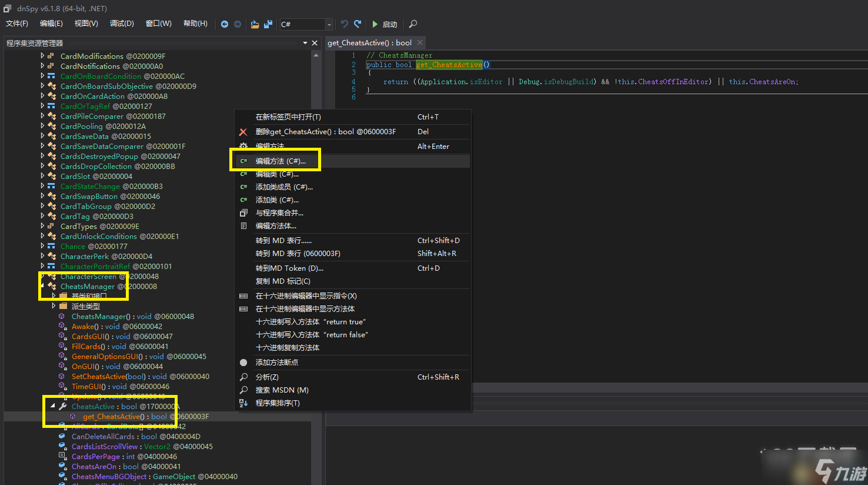Click the edit method body icon
The width and height of the screenshot is (868, 485).
click(x=243, y=225)
